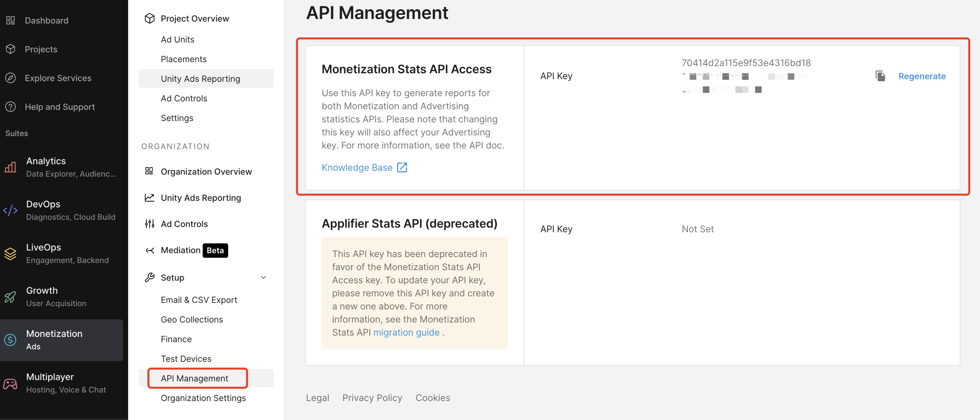Click the DevOps code brackets icon
980x420 pixels.
pos(10,210)
